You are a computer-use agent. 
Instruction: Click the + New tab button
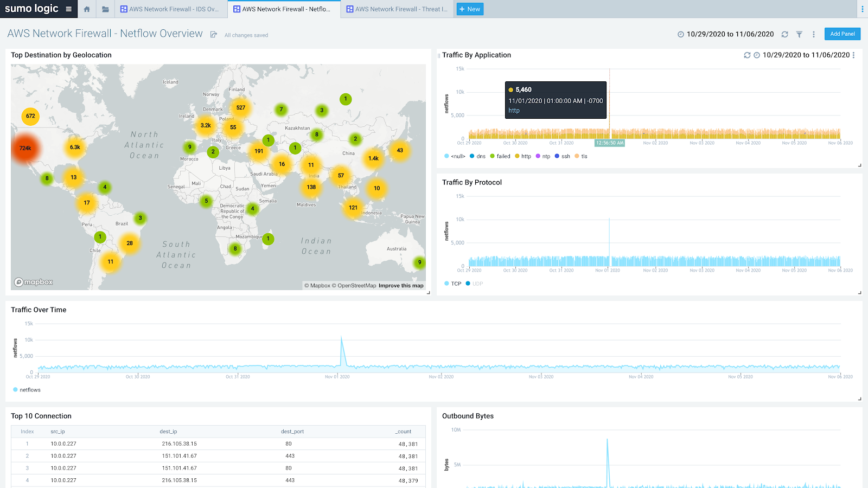coord(470,9)
